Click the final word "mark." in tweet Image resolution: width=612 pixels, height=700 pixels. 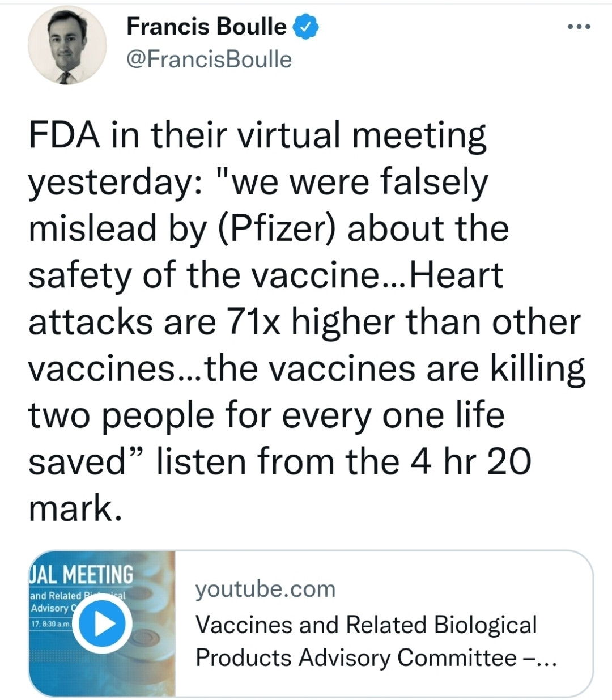click(75, 508)
